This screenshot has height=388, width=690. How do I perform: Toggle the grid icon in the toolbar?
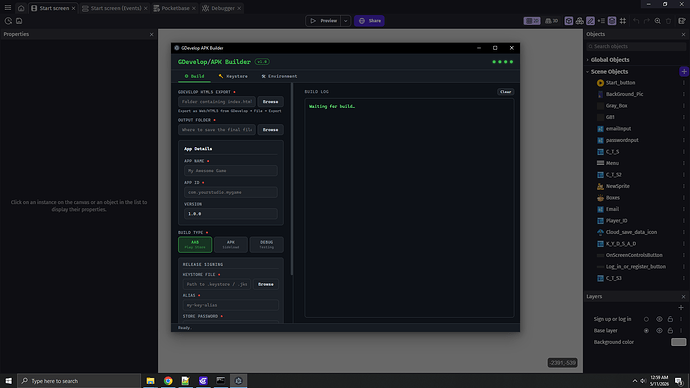pyautogui.click(x=623, y=21)
